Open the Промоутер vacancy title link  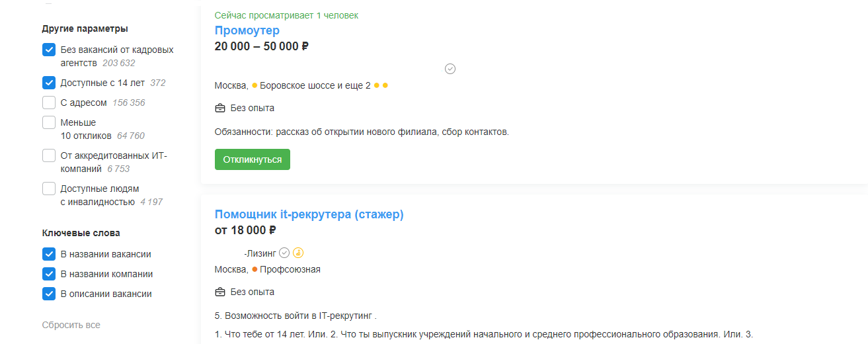[x=247, y=30]
